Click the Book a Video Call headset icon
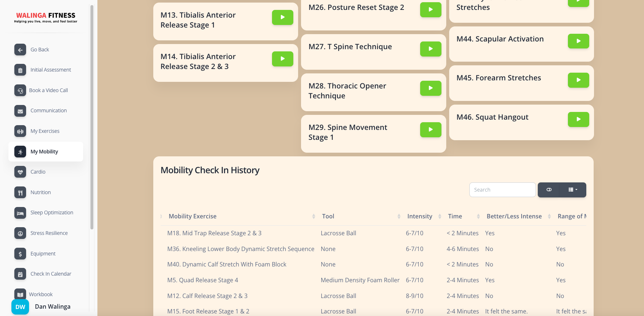 coord(20,90)
